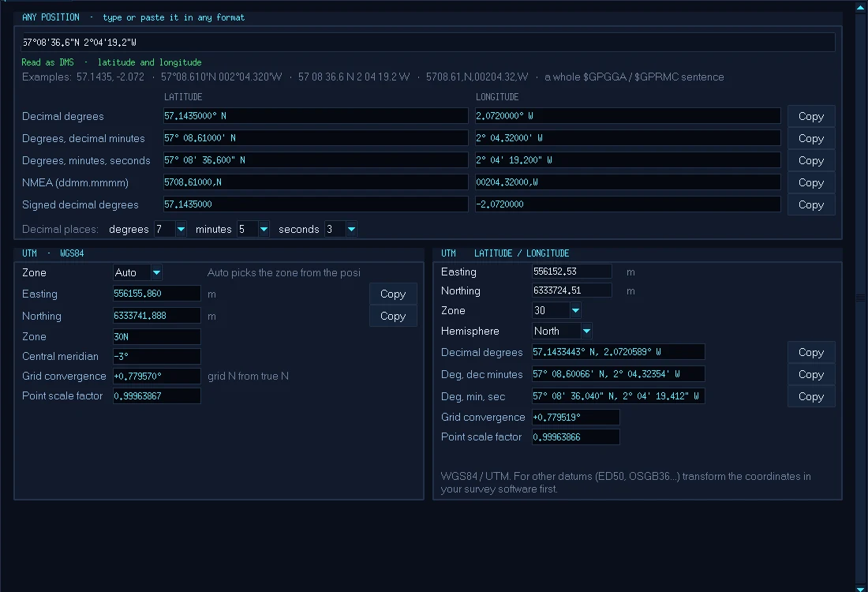This screenshot has height=592, width=868.
Task: Click the Point scale factor field 0.99963866
Action: click(x=576, y=437)
